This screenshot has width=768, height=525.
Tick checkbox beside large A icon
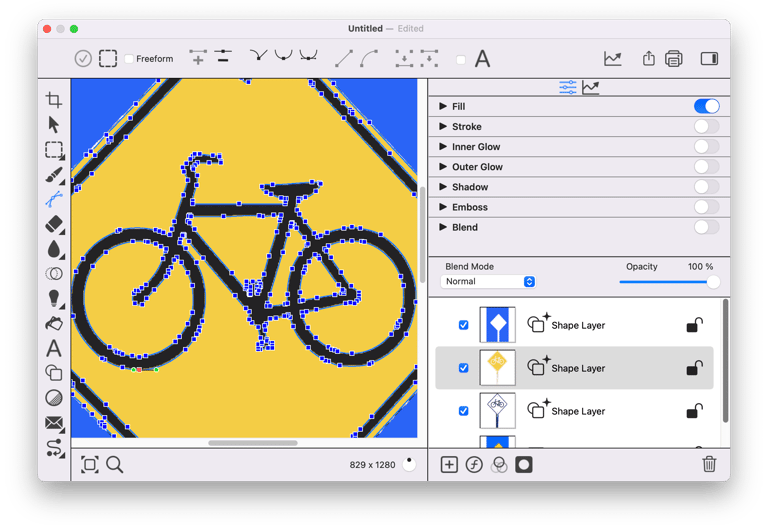click(460, 60)
